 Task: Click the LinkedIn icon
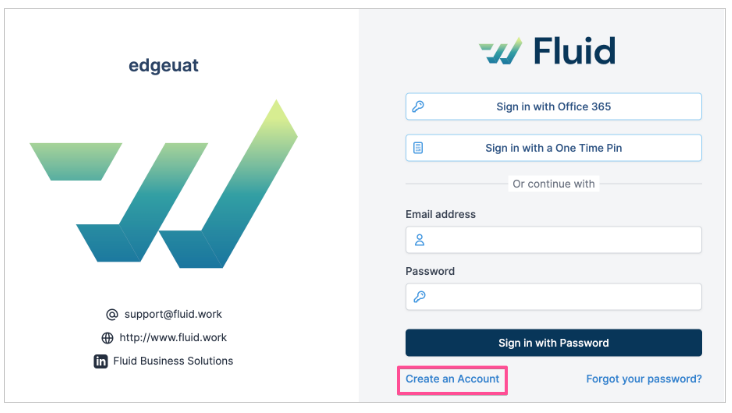pyautogui.click(x=100, y=361)
